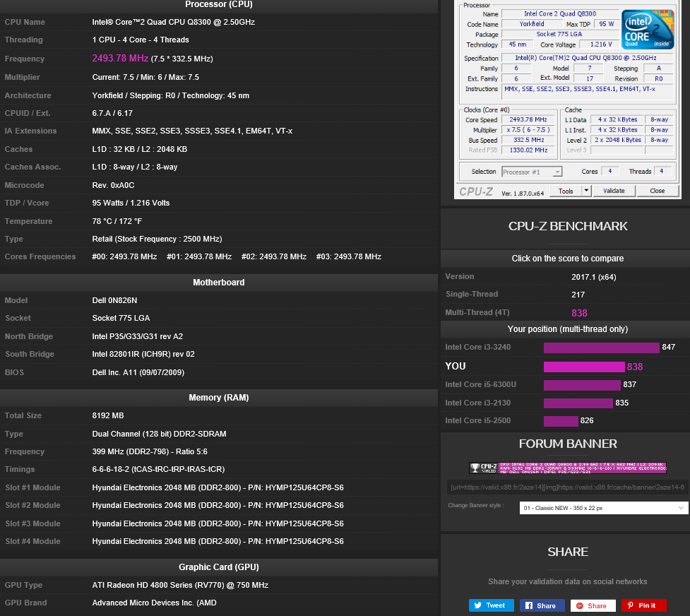Click the forum banner URL code field
The height and width of the screenshot is (616, 690).
(x=567, y=487)
